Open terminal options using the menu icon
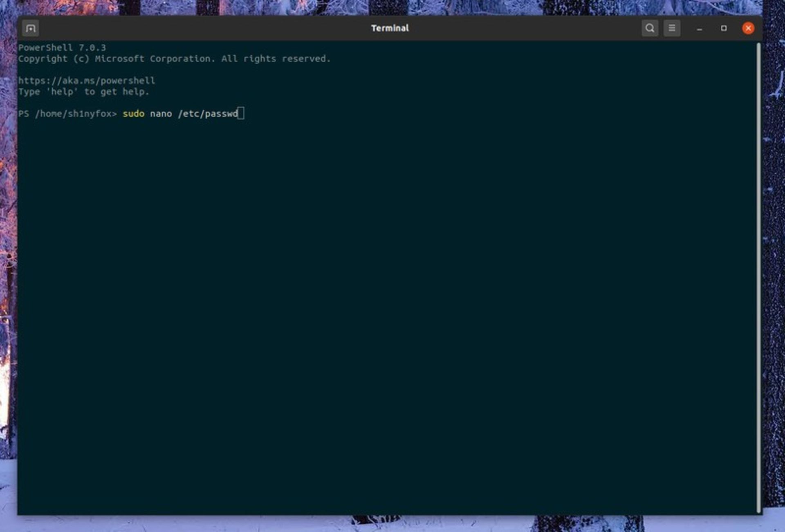The width and height of the screenshot is (785, 532). coord(672,28)
